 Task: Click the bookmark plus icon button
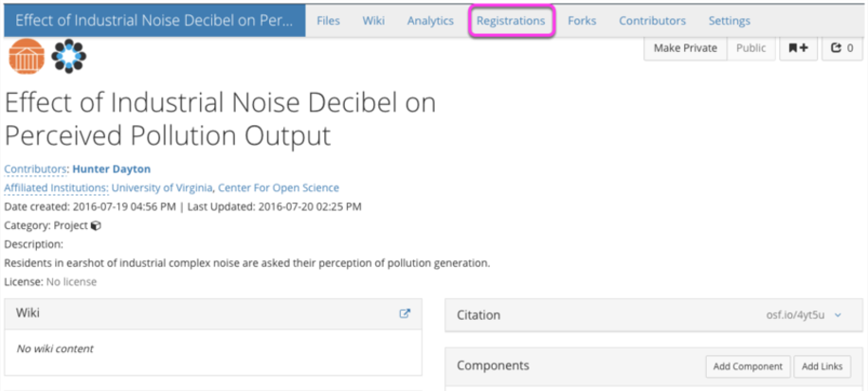coord(799,48)
